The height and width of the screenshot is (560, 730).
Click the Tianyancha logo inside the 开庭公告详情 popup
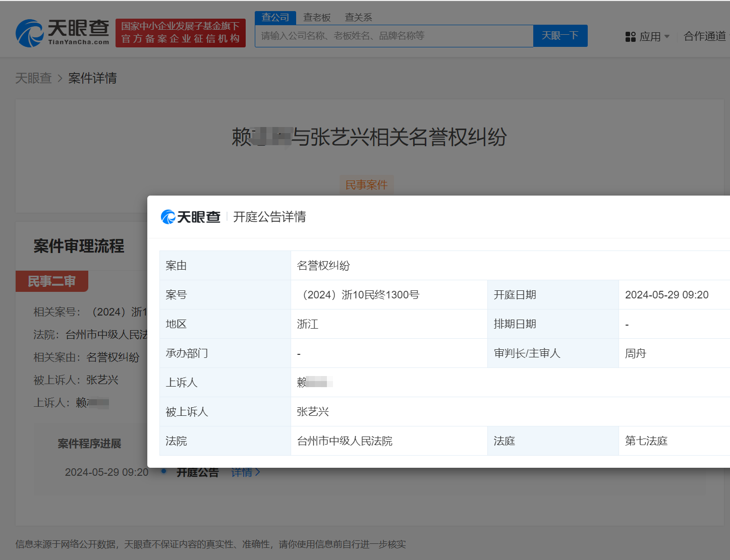click(191, 216)
